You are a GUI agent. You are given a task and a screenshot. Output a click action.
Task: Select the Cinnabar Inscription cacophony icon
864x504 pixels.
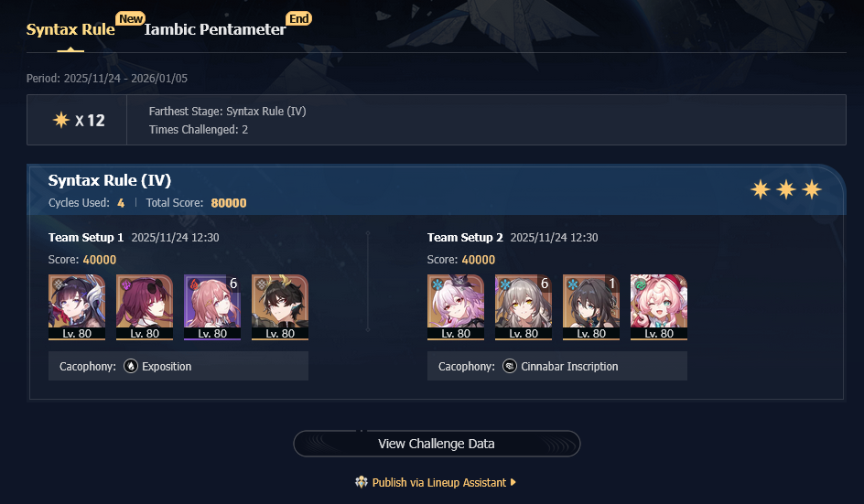pyautogui.click(x=510, y=366)
